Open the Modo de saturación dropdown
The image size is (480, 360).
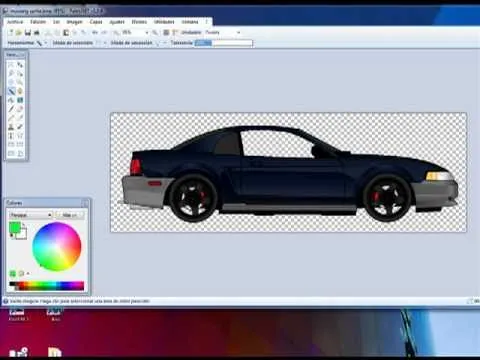tap(164, 43)
